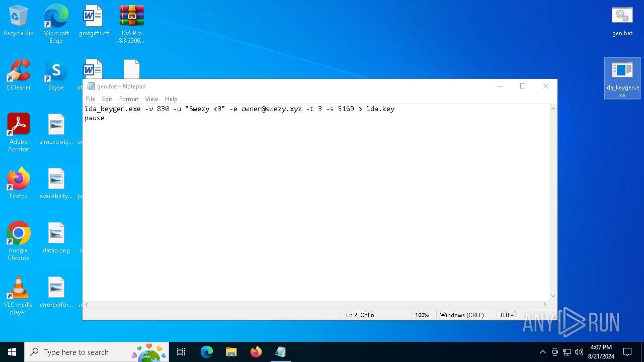
Task: Select the IDA Pro 8.3 archive icon
Action: coord(132,24)
